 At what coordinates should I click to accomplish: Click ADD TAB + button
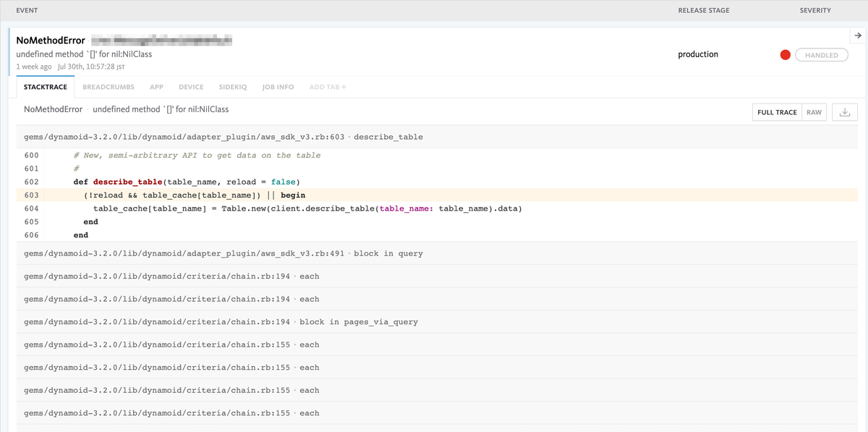328,87
